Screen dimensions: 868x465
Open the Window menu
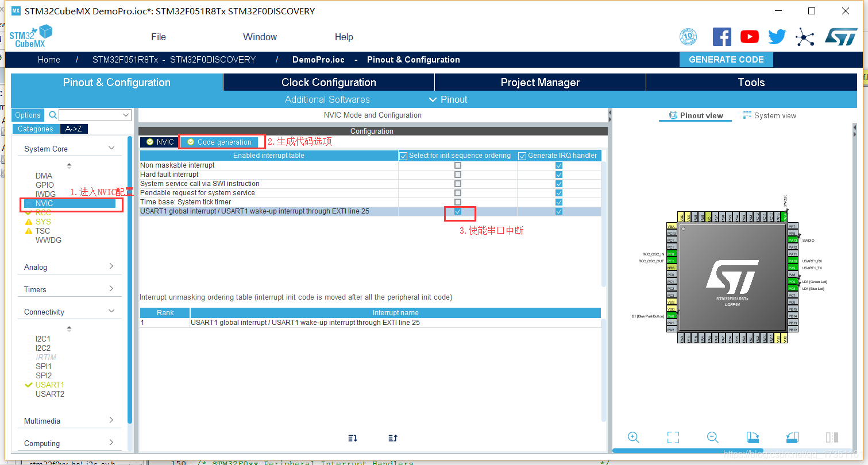pyautogui.click(x=260, y=37)
